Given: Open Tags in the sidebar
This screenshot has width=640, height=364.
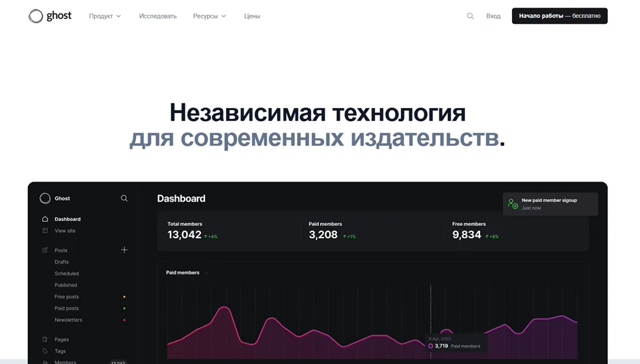Looking at the screenshot, I should coord(60,351).
